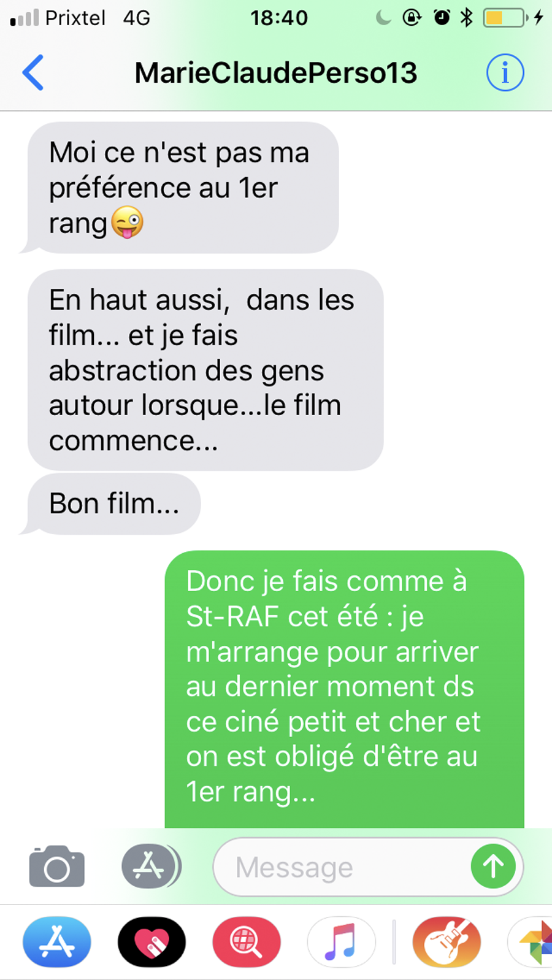Open the App Store iMessage app
The image size is (552, 980).
pos(57,941)
